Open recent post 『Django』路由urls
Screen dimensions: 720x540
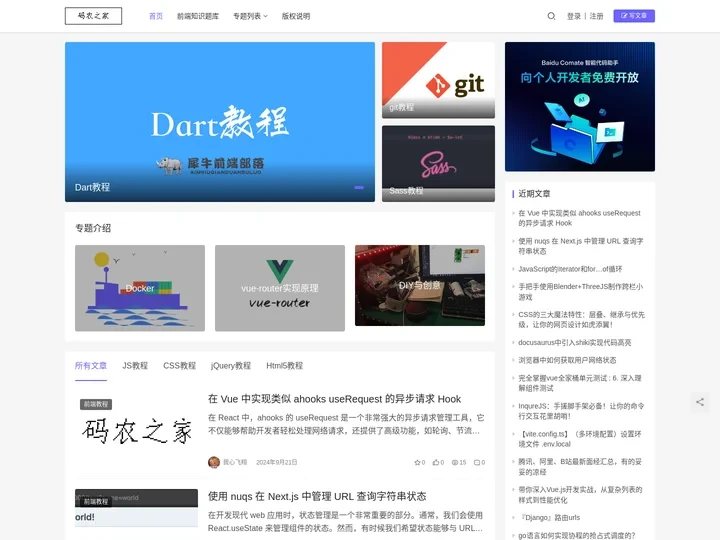[549, 518]
